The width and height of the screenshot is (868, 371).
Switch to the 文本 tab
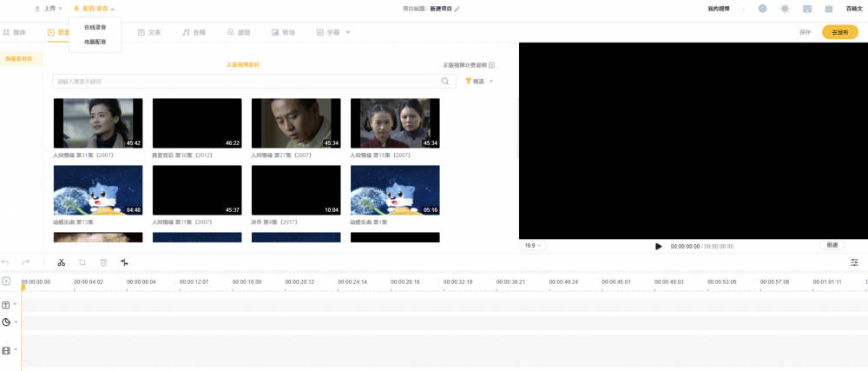[149, 33]
